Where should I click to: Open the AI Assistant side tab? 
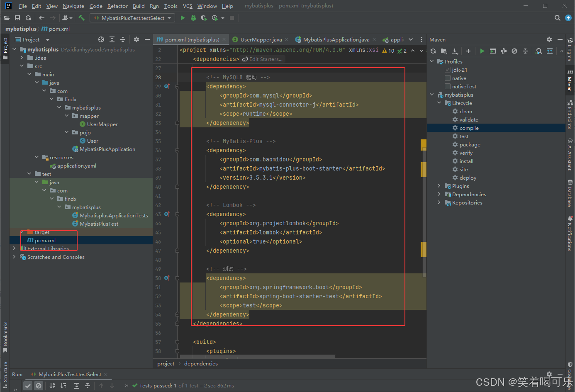[570, 154]
